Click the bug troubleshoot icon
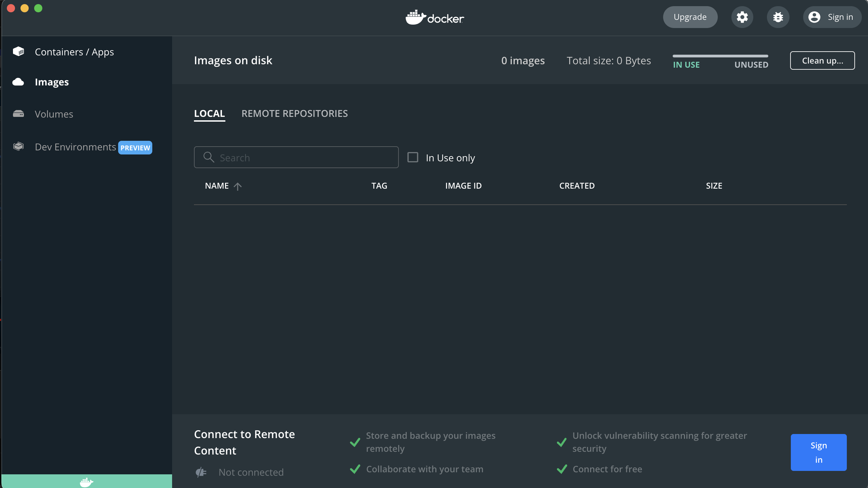This screenshot has width=868, height=488. (x=778, y=17)
